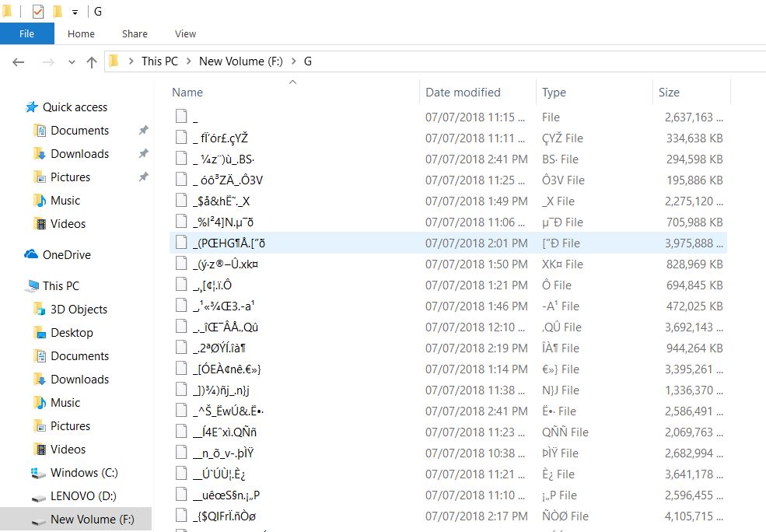The height and width of the screenshot is (532, 766).
Task: Select the highlighted file modified 2:01 PM
Action: pyautogui.click(x=448, y=243)
